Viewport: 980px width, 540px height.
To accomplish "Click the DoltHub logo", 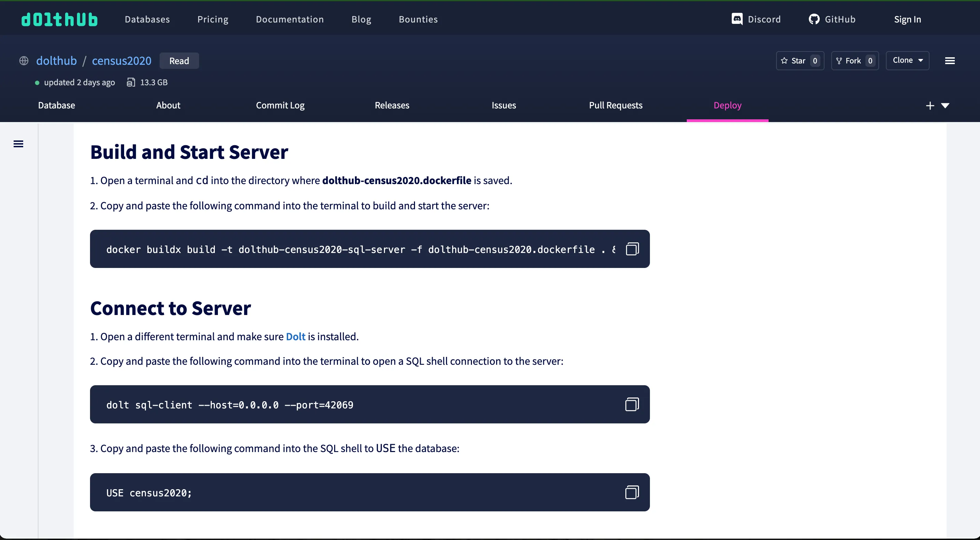I will [x=59, y=19].
